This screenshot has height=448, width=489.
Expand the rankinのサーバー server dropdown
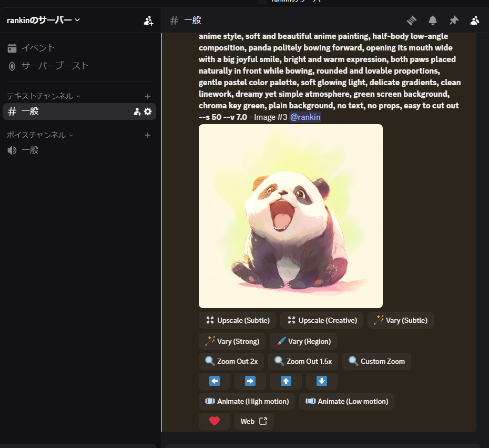(43, 20)
